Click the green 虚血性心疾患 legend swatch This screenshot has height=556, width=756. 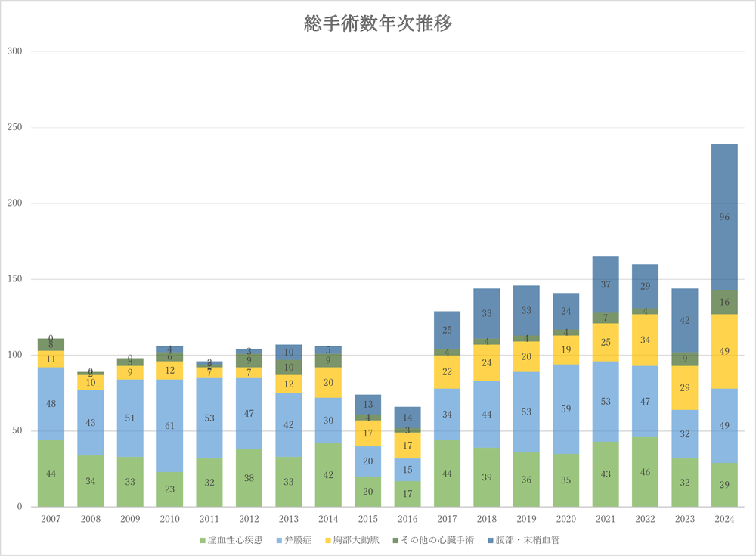tap(202, 540)
